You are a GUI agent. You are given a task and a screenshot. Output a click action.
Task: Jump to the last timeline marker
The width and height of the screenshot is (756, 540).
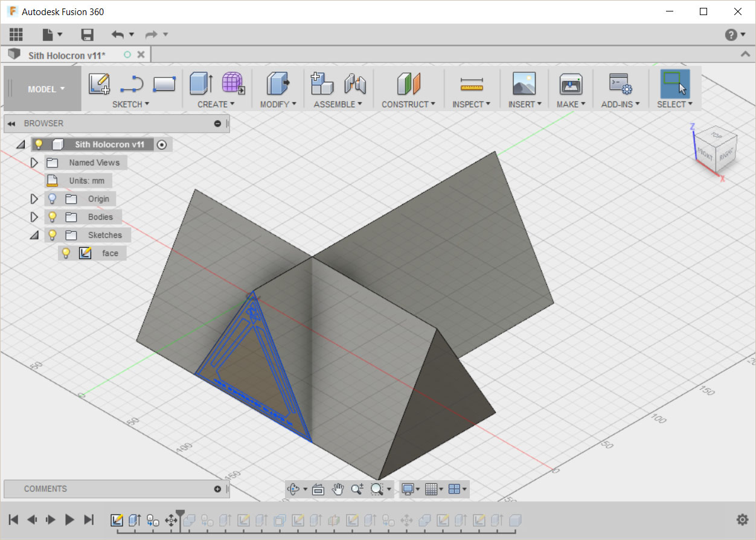click(89, 519)
